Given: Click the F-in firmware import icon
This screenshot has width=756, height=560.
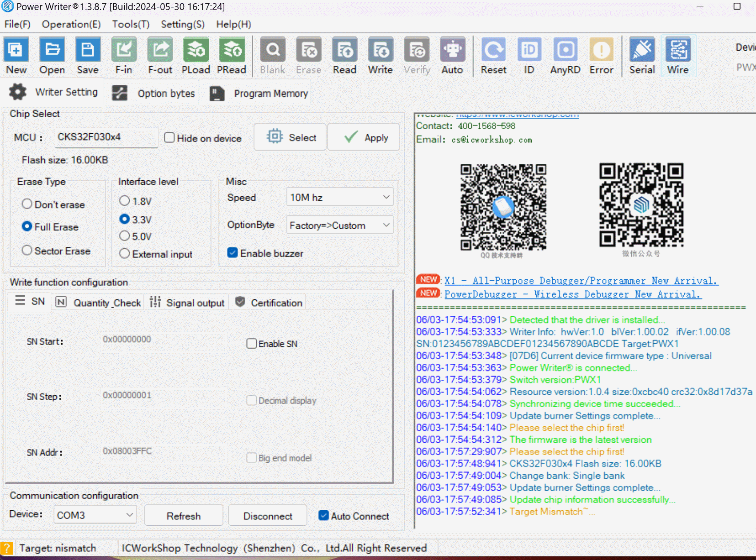Looking at the screenshot, I should tap(124, 56).
